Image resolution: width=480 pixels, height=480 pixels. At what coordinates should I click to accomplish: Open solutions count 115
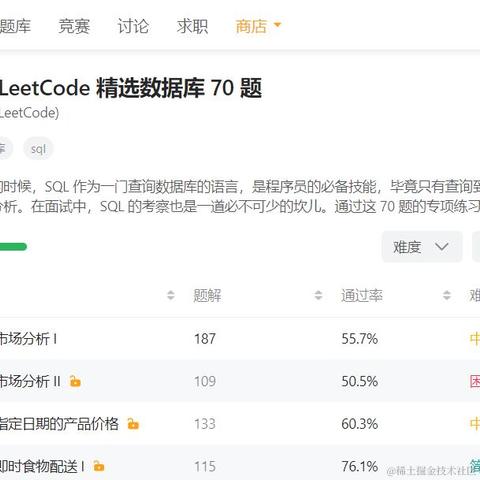coord(205,466)
